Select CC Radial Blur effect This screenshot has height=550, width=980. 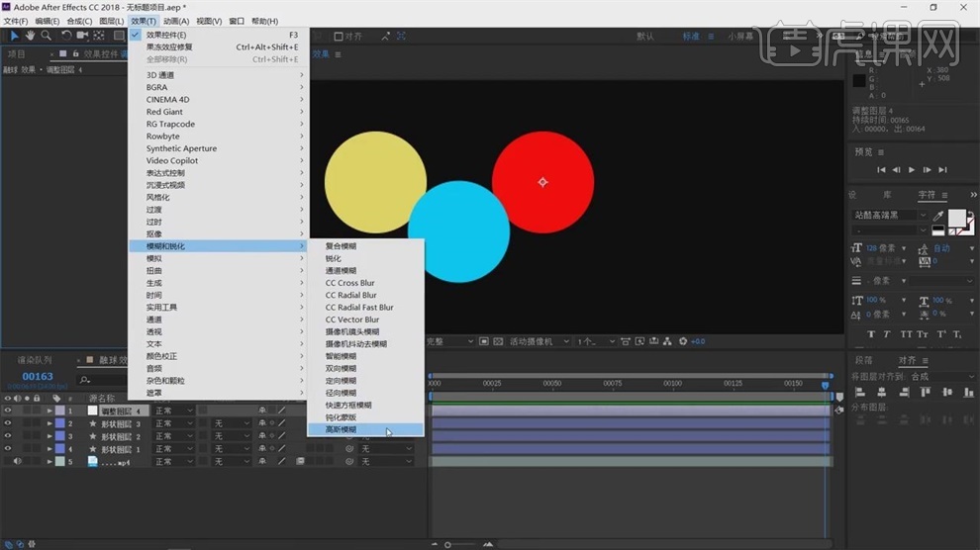351,295
